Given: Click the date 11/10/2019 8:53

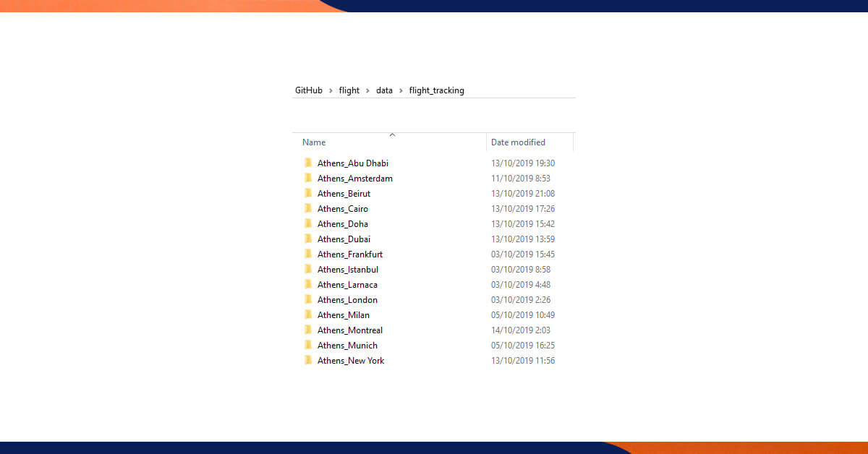Looking at the screenshot, I should [521, 179].
